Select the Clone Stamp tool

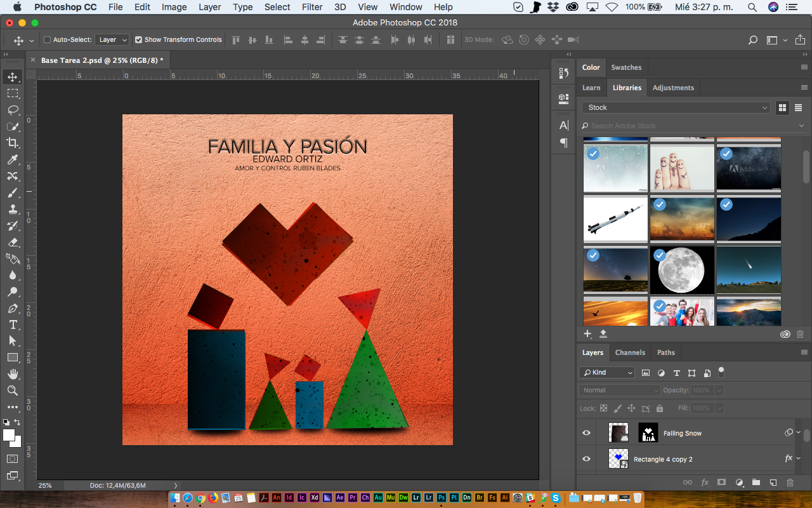point(13,209)
